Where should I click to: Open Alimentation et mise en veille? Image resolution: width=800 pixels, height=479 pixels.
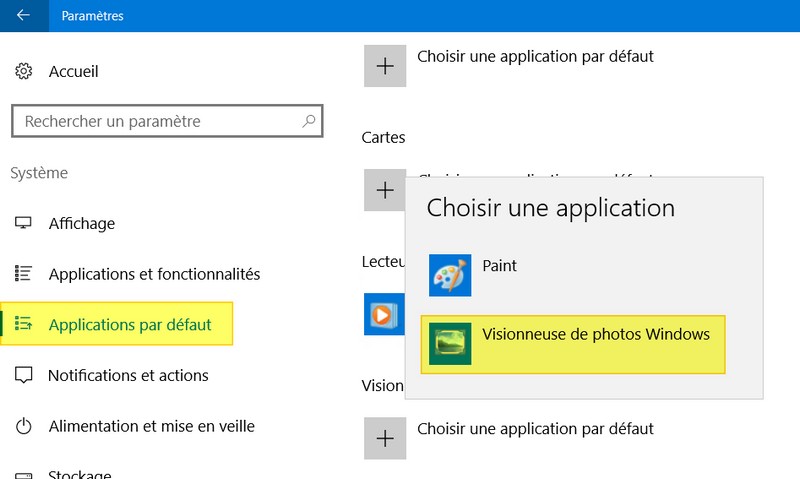[151, 427]
